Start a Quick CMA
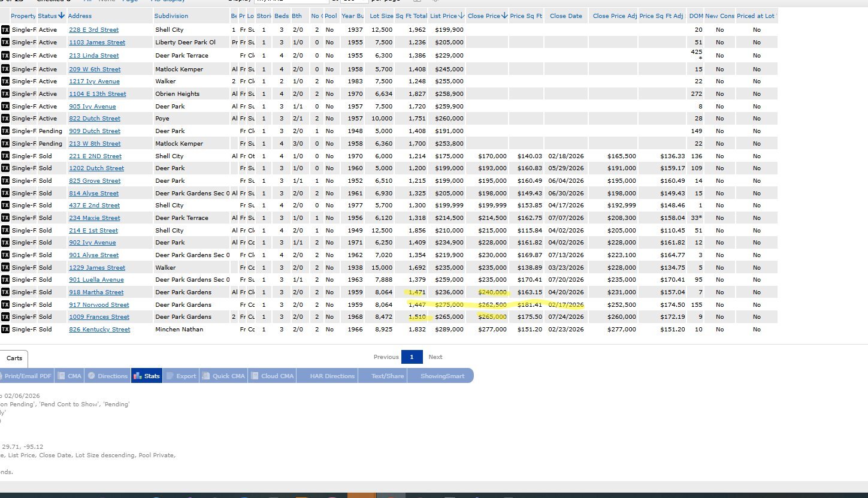 tap(223, 376)
